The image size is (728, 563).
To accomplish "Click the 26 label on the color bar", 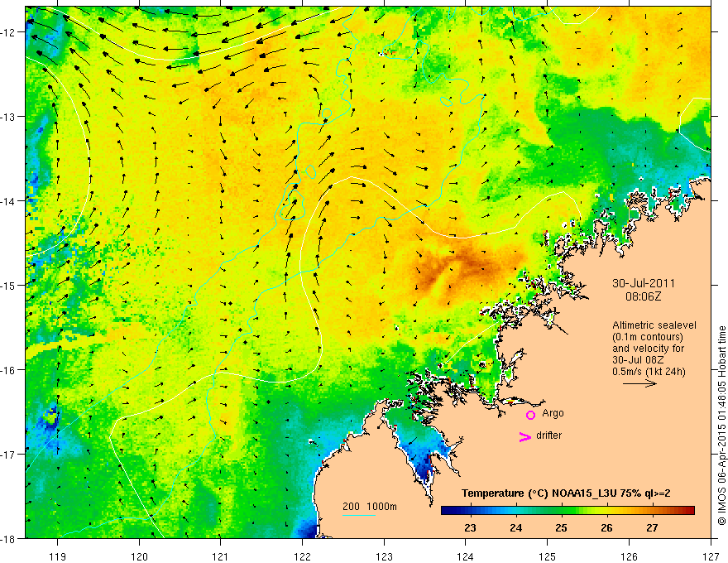I will point(606,527).
